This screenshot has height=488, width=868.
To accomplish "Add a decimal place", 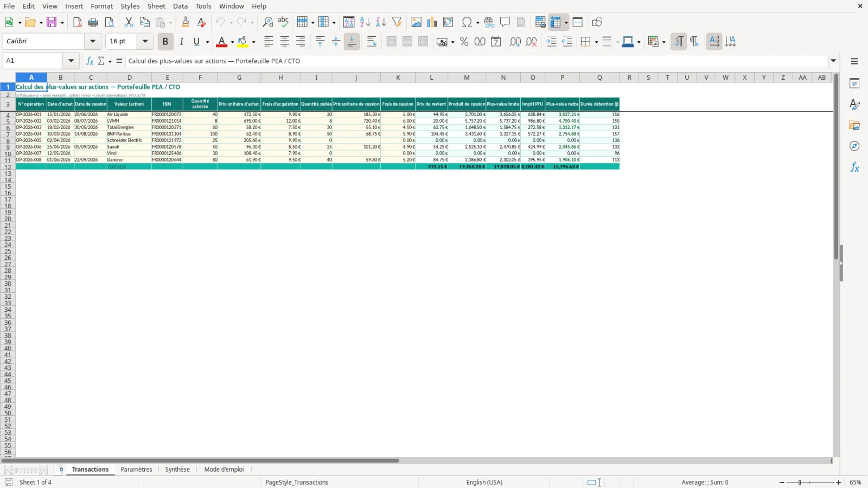I will [x=515, y=42].
